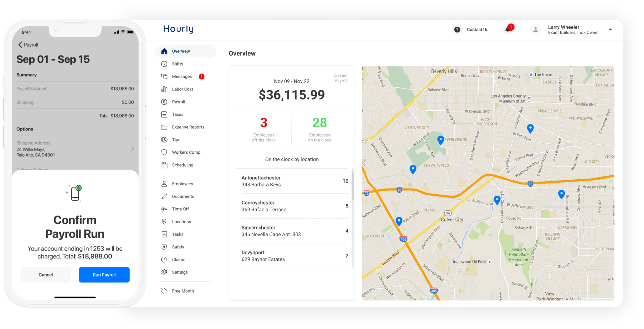The height and width of the screenshot is (329, 644).
Task: Click the Payroll dollar circle icon
Action: (164, 102)
